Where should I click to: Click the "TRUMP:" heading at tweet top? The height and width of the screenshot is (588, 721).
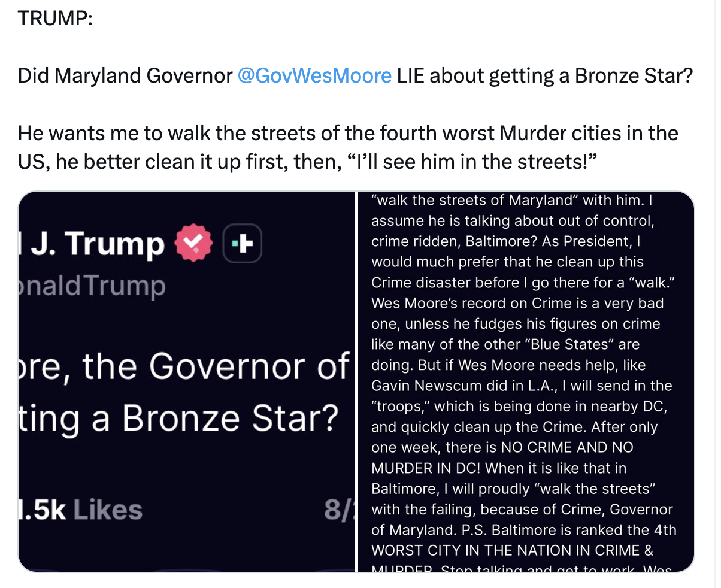(55, 19)
